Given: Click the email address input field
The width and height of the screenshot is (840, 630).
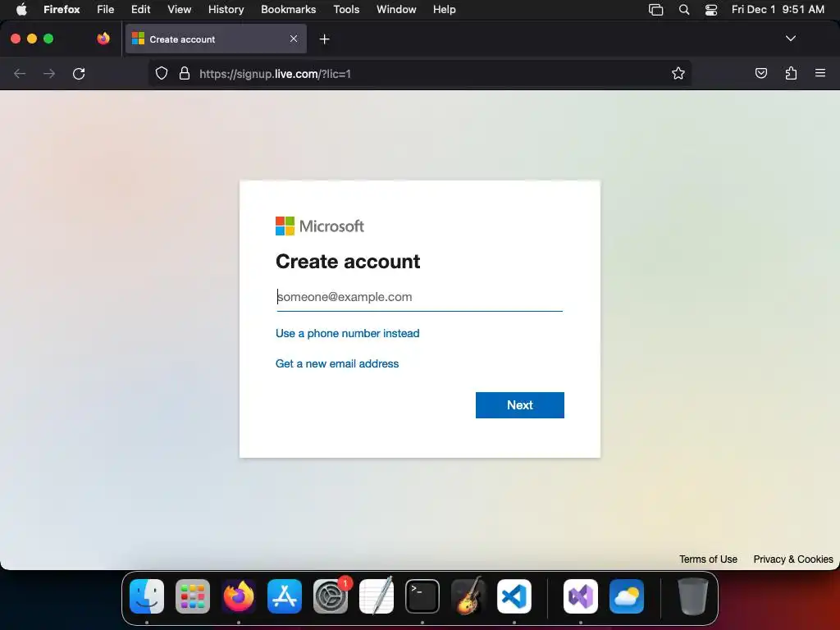Looking at the screenshot, I should pyautogui.click(x=419, y=297).
